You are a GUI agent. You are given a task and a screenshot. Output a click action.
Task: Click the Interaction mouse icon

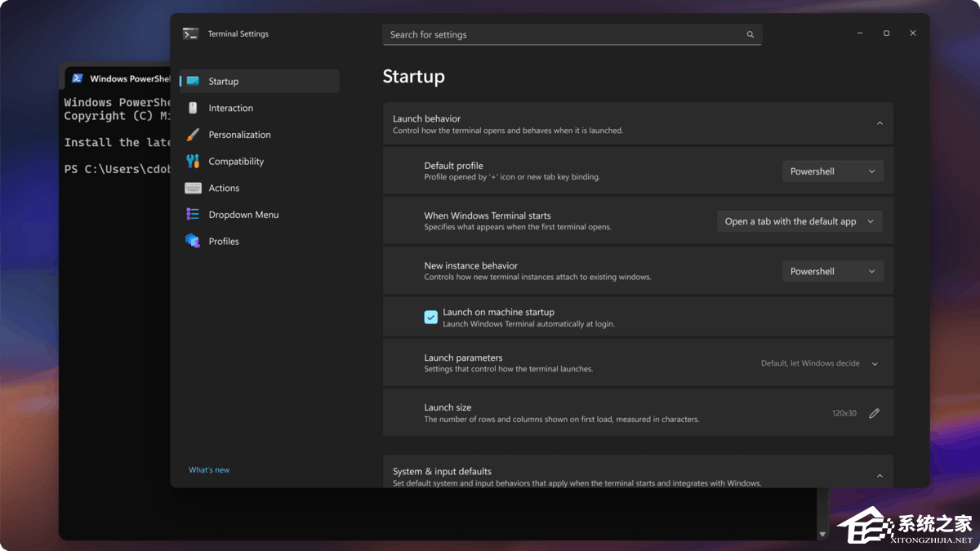coord(193,108)
